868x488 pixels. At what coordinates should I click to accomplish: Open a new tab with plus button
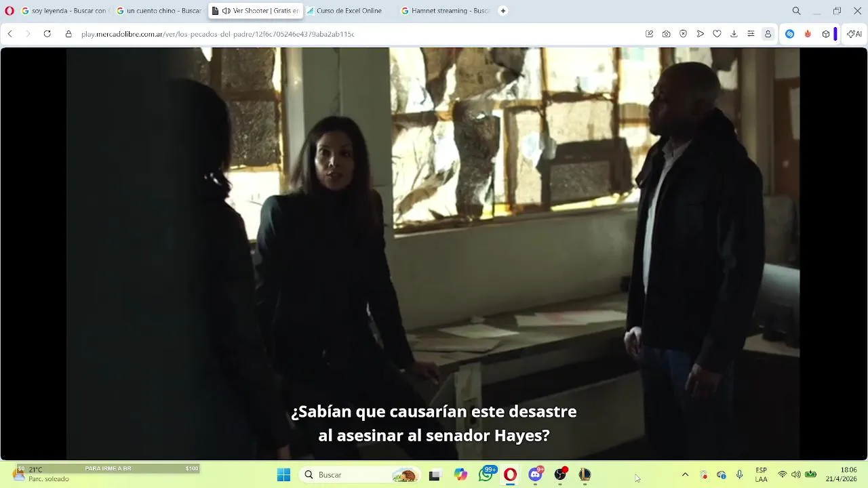click(503, 11)
